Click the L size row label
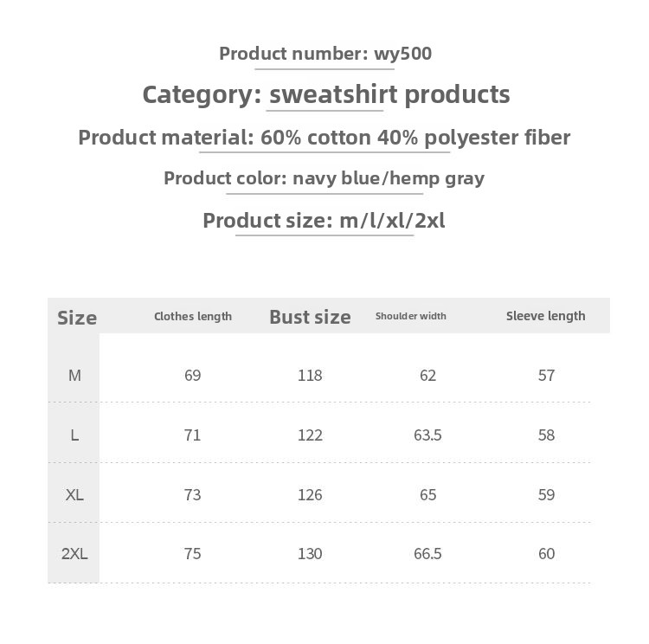649x644 pixels. pyautogui.click(x=75, y=435)
